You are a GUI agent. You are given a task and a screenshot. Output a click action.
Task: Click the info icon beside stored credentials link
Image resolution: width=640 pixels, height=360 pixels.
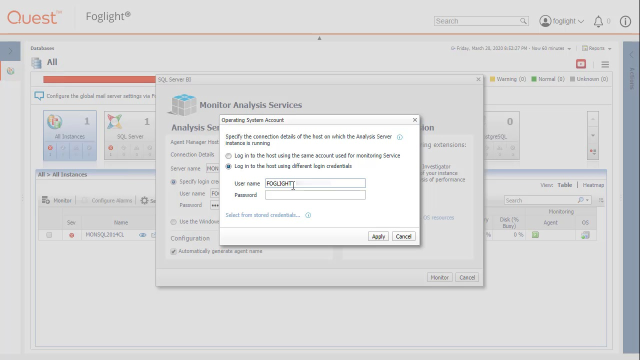pyautogui.click(x=308, y=215)
